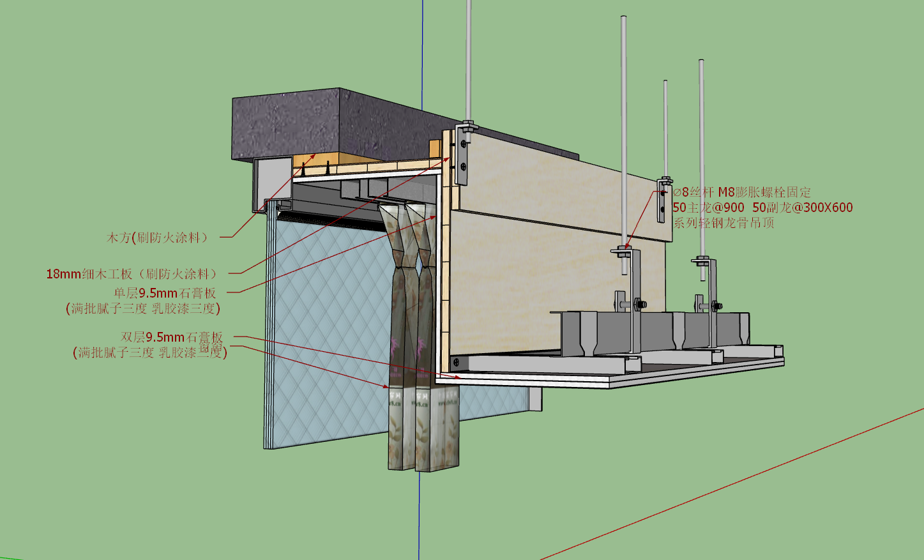Click the threaded rod beside blue axis

(469, 64)
